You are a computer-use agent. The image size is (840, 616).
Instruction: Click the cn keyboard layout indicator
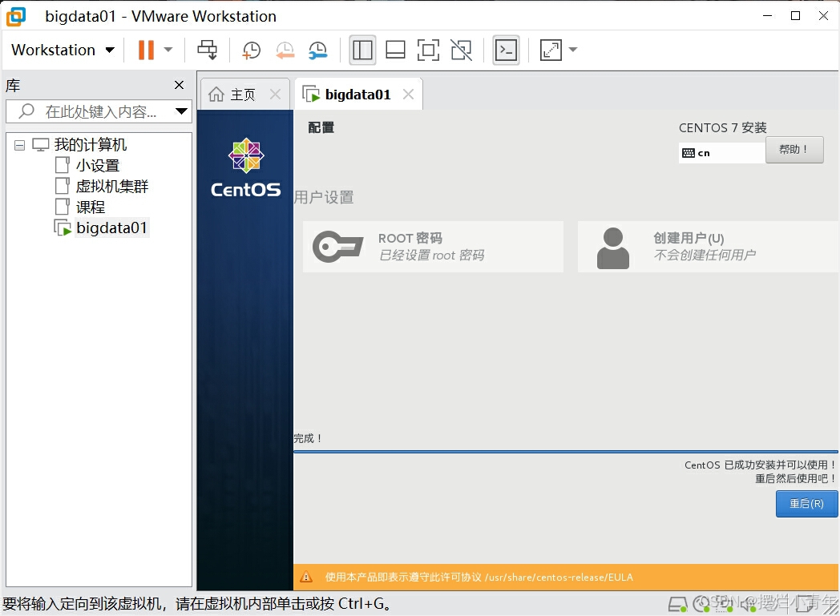click(x=721, y=153)
